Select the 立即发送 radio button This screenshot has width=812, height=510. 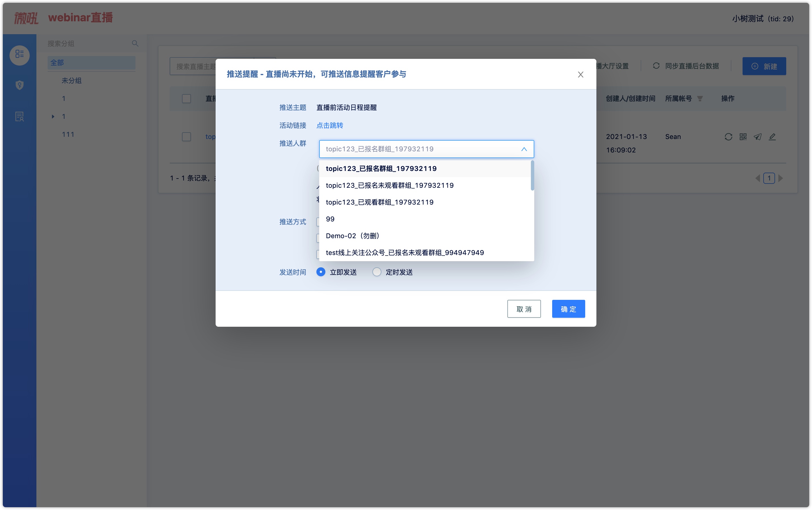click(320, 272)
